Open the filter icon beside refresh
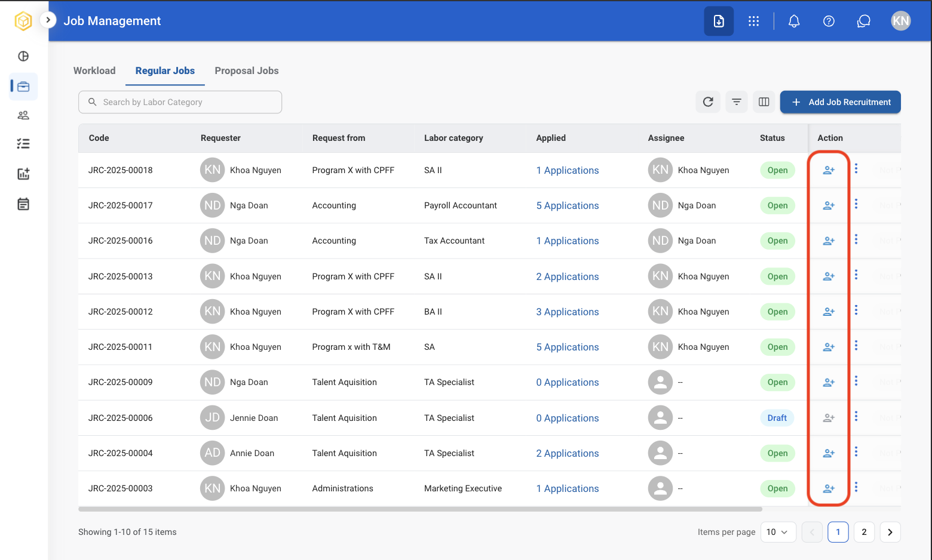The width and height of the screenshot is (932, 560). pyautogui.click(x=737, y=102)
